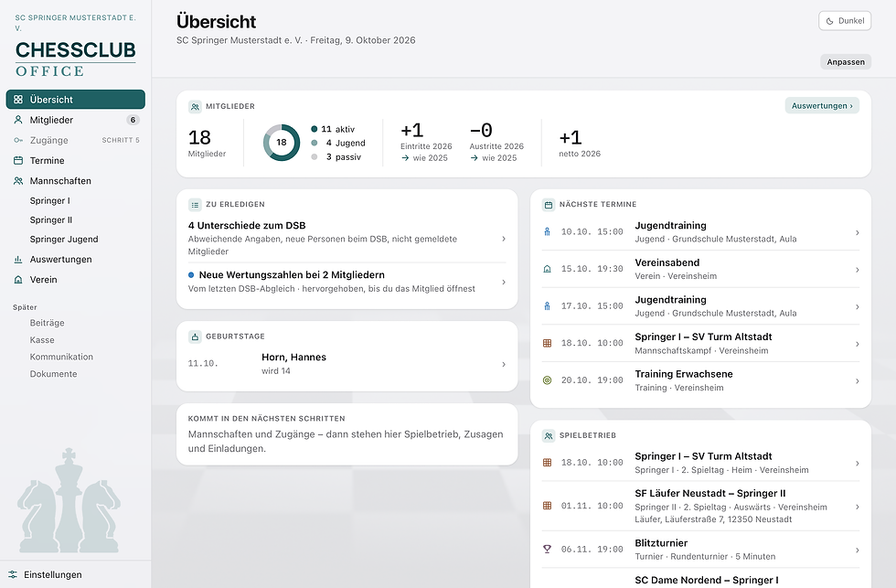896x588 pixels.
Task: Open Zugänge Schritt 5 sidebar item
Action: [x=75, y=140]
